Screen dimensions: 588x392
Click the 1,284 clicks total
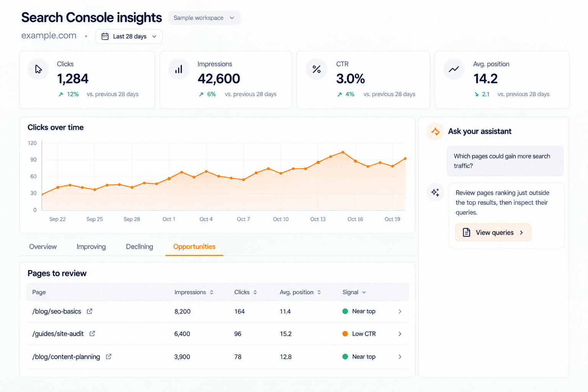[73, 79]
